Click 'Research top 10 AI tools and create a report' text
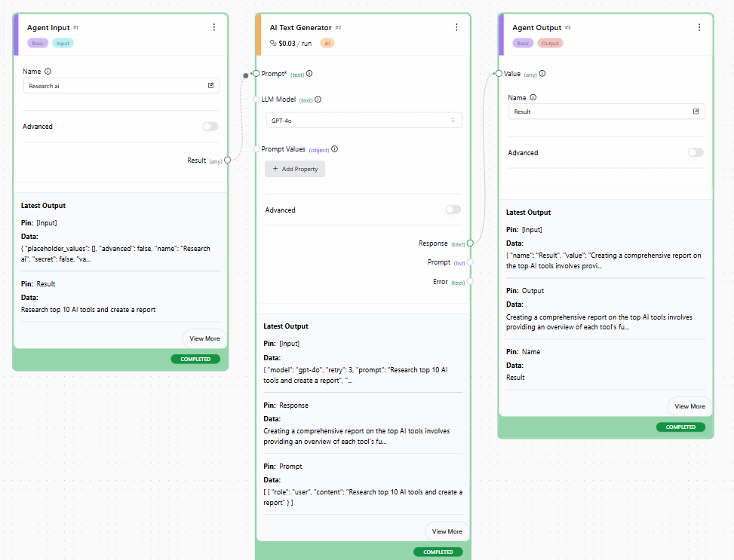 pyautogui.click(x=88, y=310)
